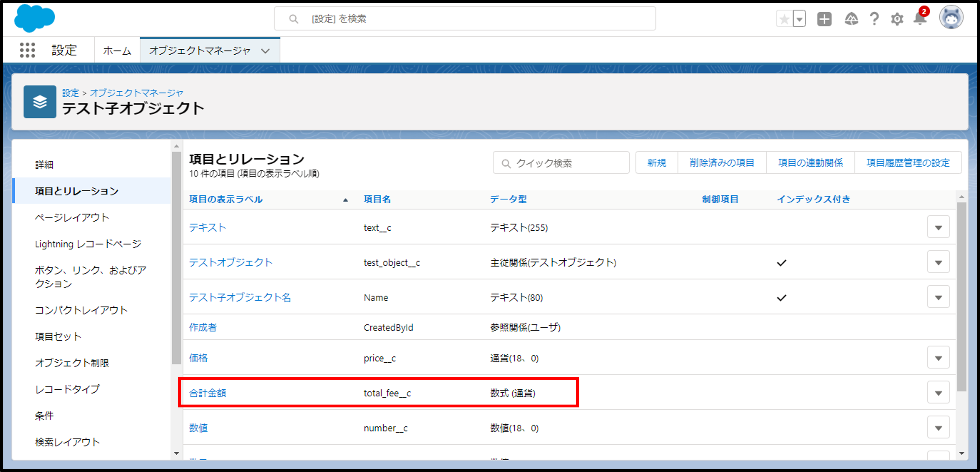Screen dimensions: 980x472
Task: Switch to the ホーム tab
Action: (x=117, y=51)
